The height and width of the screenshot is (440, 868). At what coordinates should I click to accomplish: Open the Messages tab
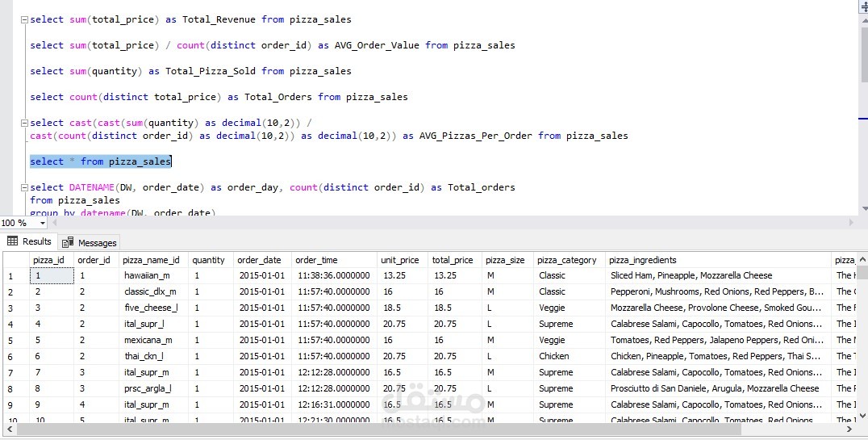click(x=89, y=243)
